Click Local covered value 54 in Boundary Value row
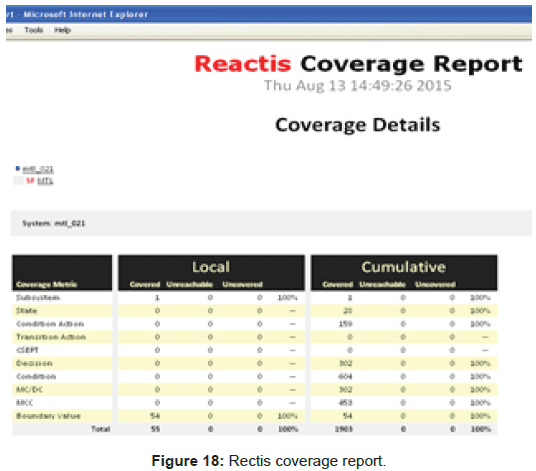The image size is (536, 471). [x=155, y=416]
